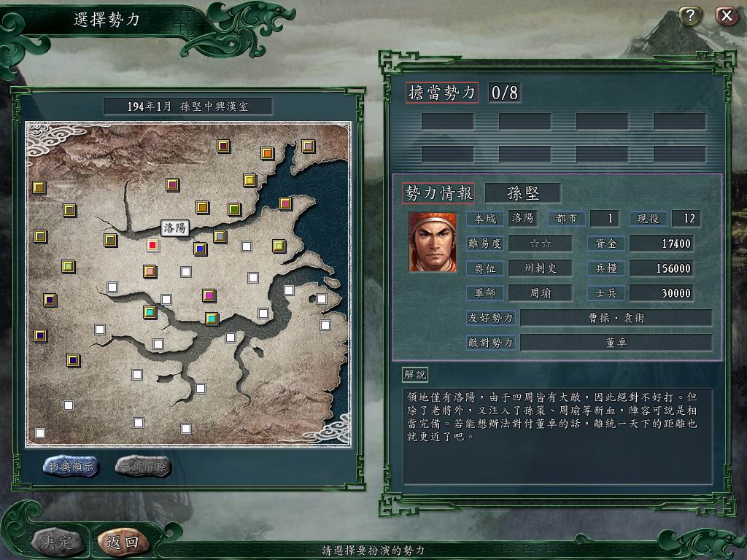The image size is (747, 560).
Task: Click the hot-pink marker on the eastern peninsula
Action: [x=285, y=204]
